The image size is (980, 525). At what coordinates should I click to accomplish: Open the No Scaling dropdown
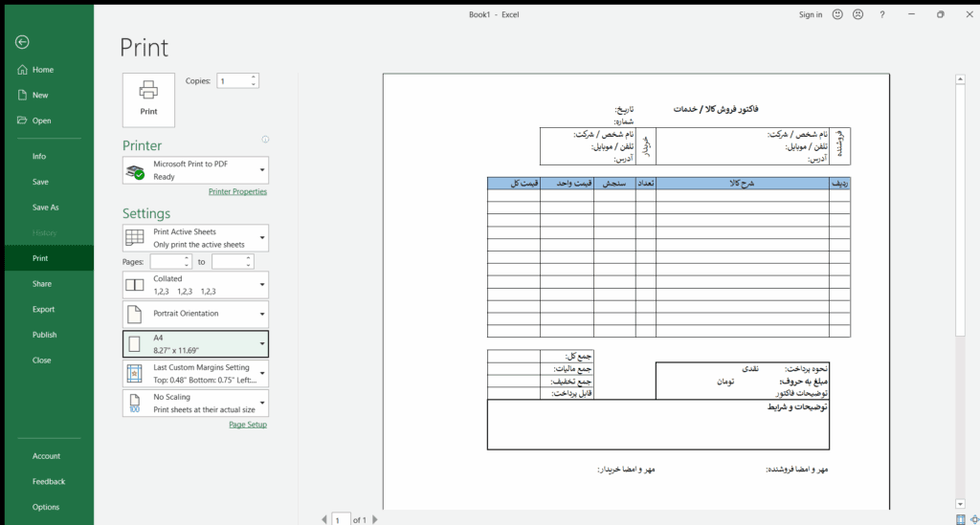[x=261, y=403]
